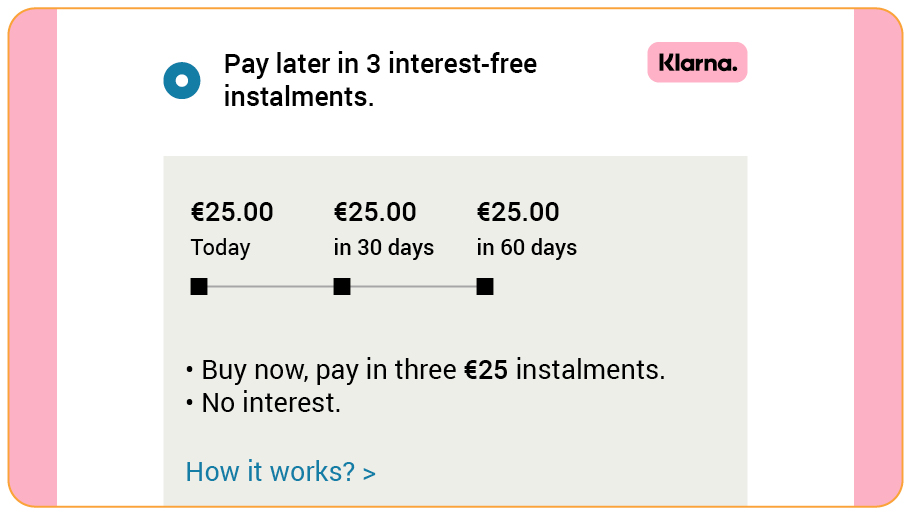
Task: Click the 60 days timeline square marker
Action: 485,287
